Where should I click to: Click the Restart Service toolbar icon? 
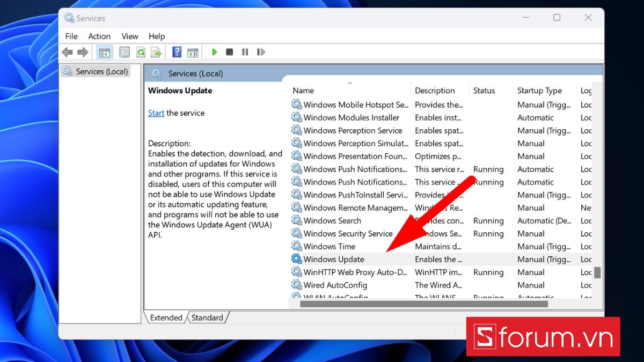pyautogui.click(x=261, y=52)
